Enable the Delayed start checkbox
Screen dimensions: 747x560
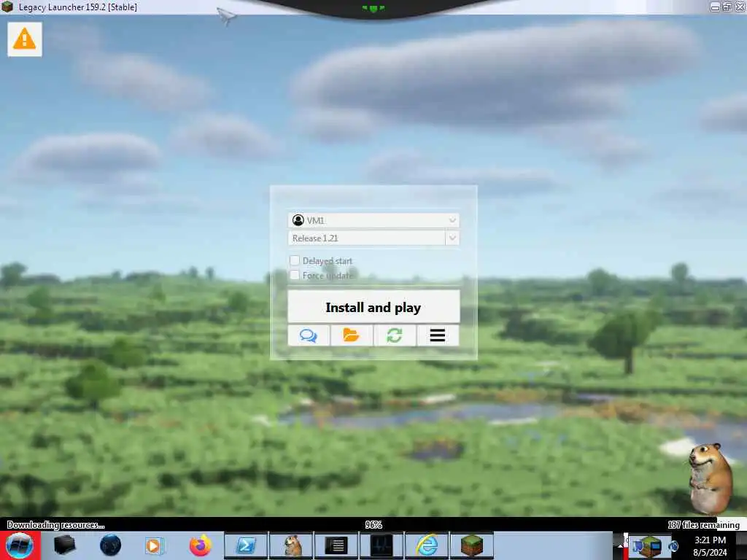point(295,260)
